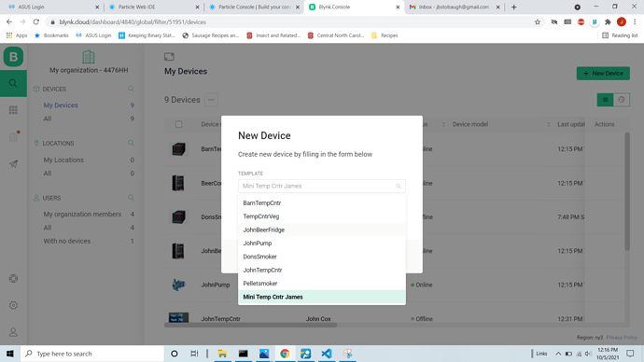This screenshot has height=362, width=644.
Task: Click the JohnPump device thumbnail
Action: [x=178, y=285]
